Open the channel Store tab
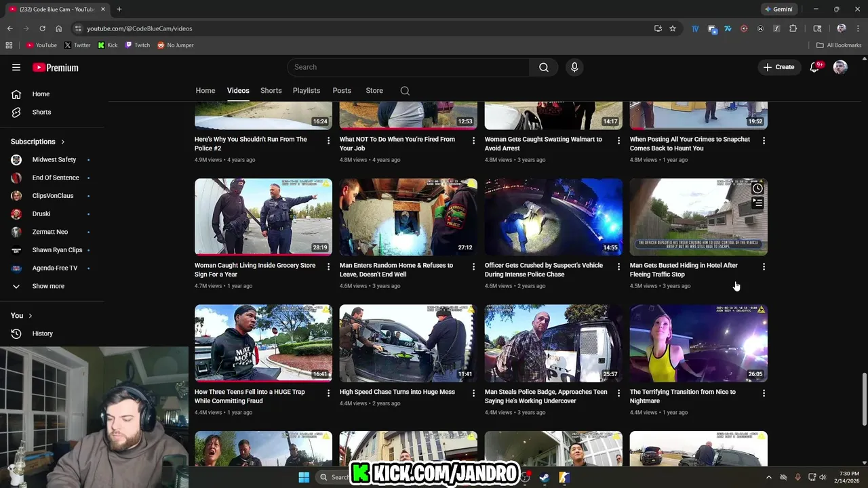868x488 pixels. tap(374, 91)
